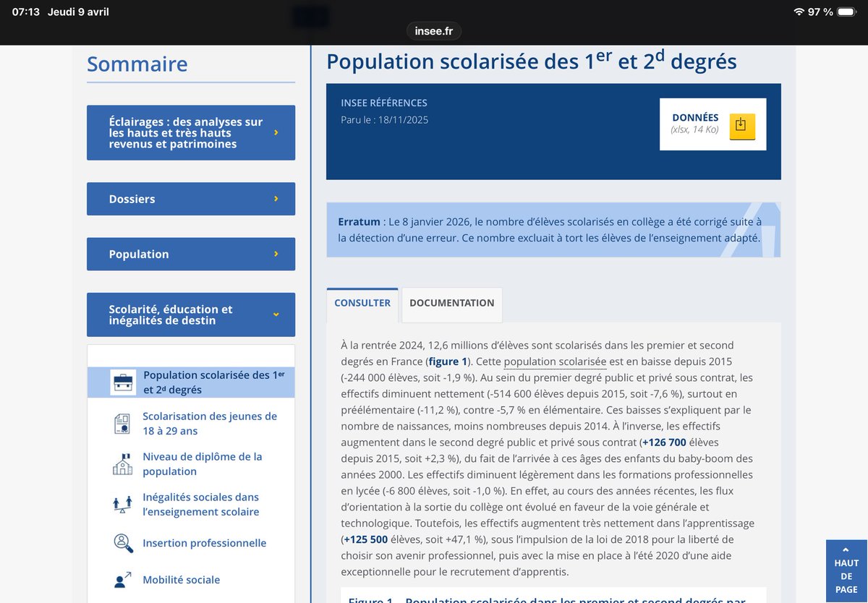Image resolution: width=868 pixels, height=603 pixels.
Task: Download the xlsx data file icon
Action: click(741, 126)
